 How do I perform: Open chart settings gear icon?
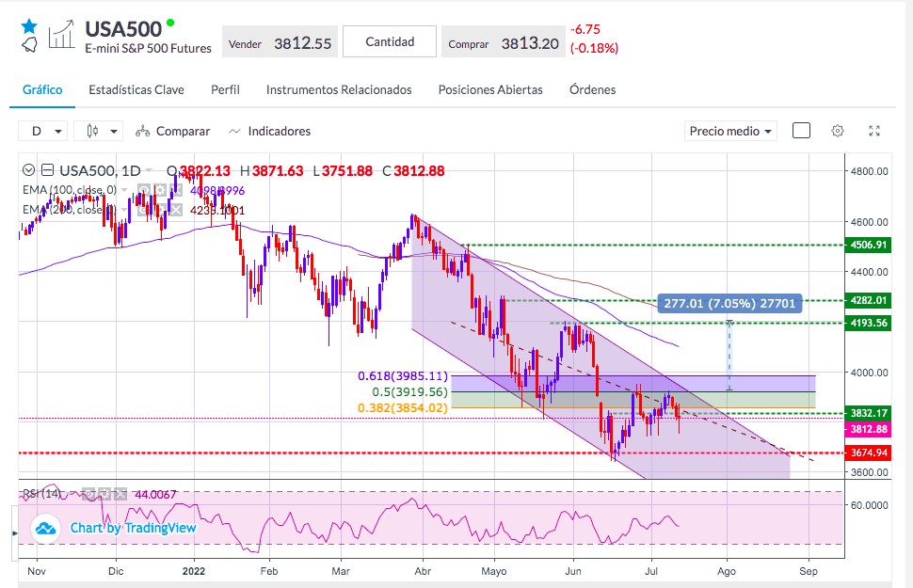(x=838, y=131)
